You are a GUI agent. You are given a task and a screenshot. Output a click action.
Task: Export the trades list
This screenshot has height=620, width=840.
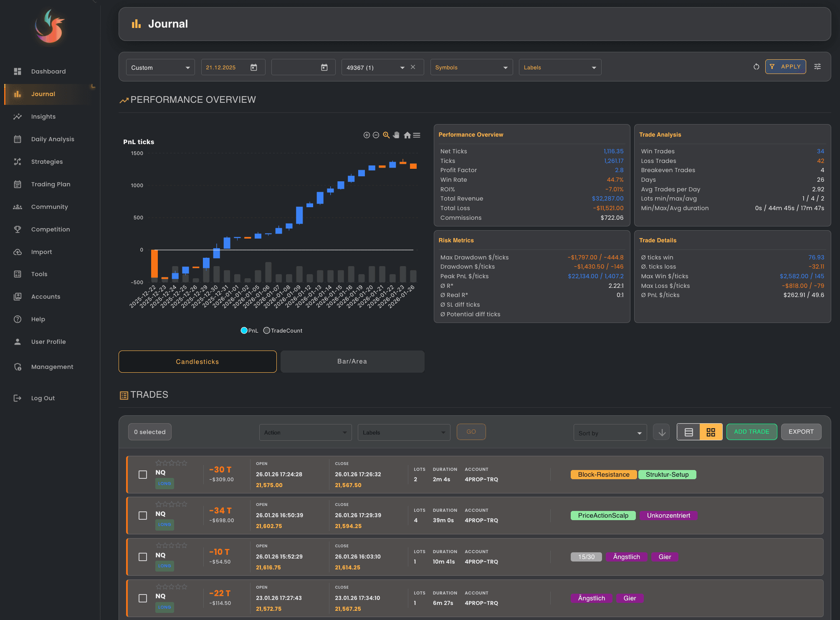pos(801,432)
